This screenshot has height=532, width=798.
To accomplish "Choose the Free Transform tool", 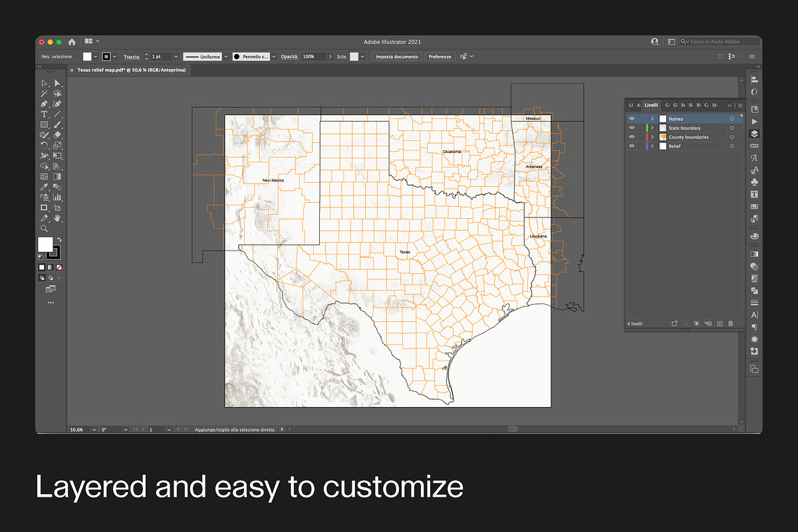I will (57, 156).
